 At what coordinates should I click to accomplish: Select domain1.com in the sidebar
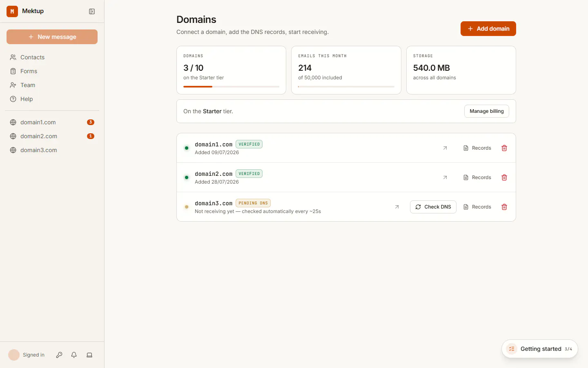tap(52, 122)
